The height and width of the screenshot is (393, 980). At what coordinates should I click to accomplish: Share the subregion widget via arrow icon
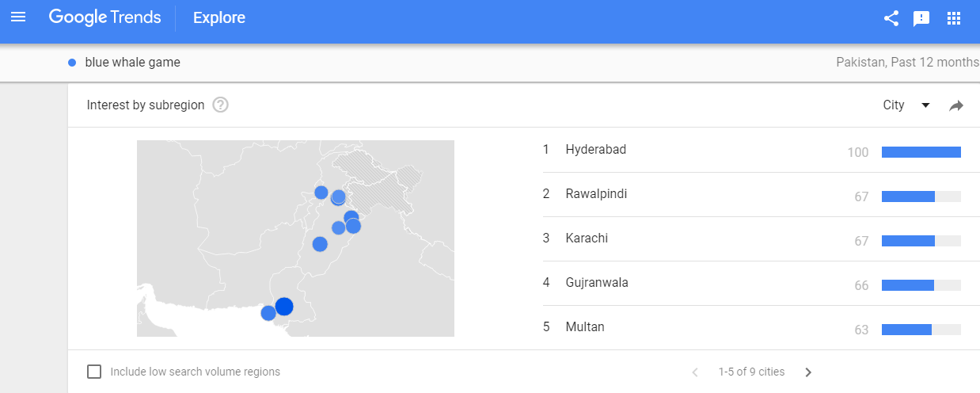pyautogui.click(x=956, y=105)
